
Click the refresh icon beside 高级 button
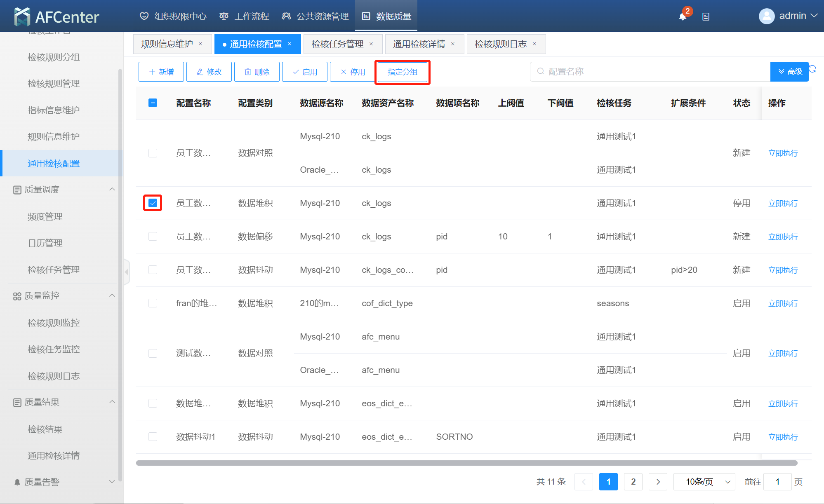(x=813, y=69)
